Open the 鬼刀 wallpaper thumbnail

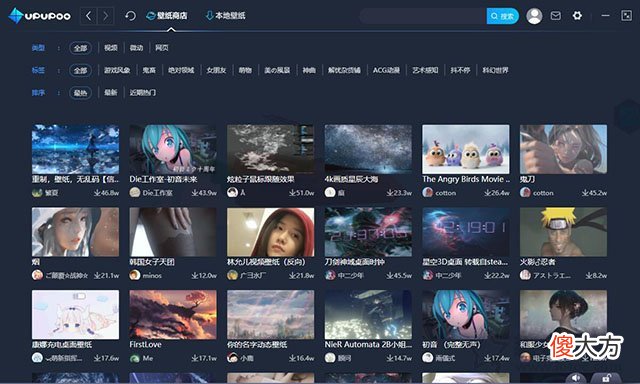click(563, 149)
